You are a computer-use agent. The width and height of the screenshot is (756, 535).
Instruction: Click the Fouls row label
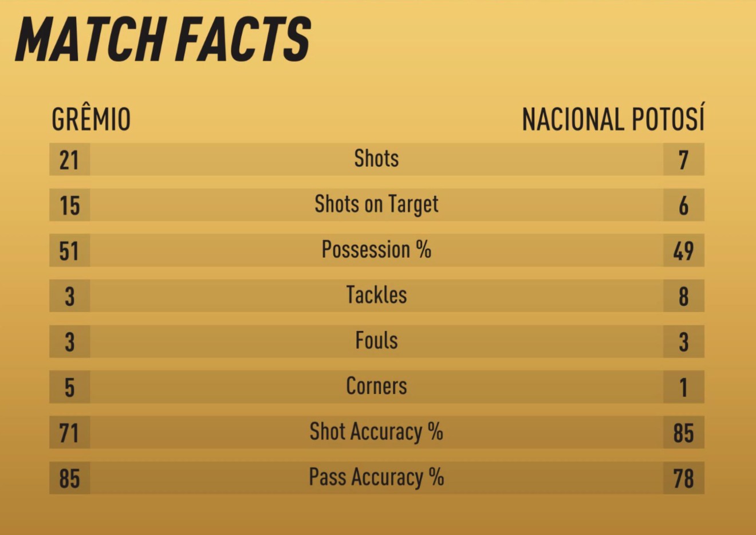click(376, 340)
